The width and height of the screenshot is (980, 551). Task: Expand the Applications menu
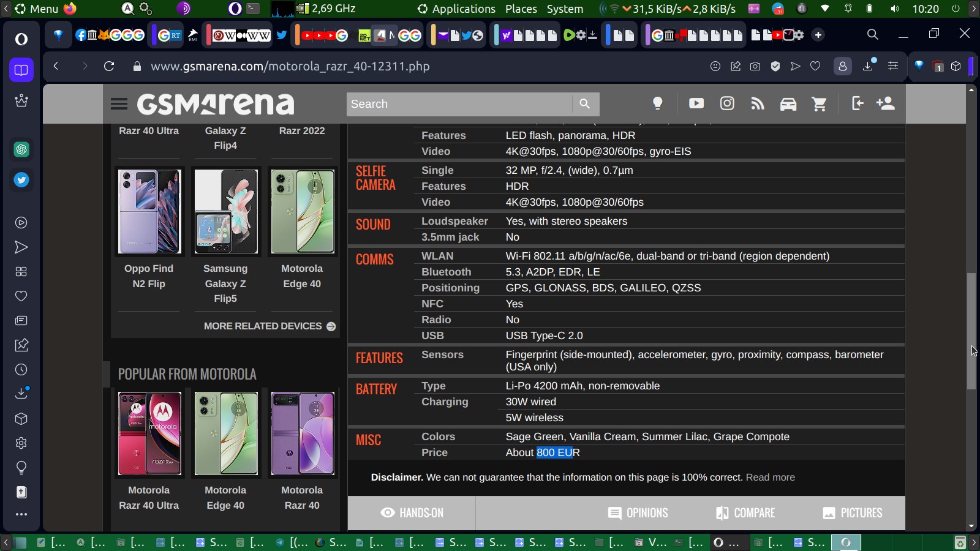click(457, 9)
